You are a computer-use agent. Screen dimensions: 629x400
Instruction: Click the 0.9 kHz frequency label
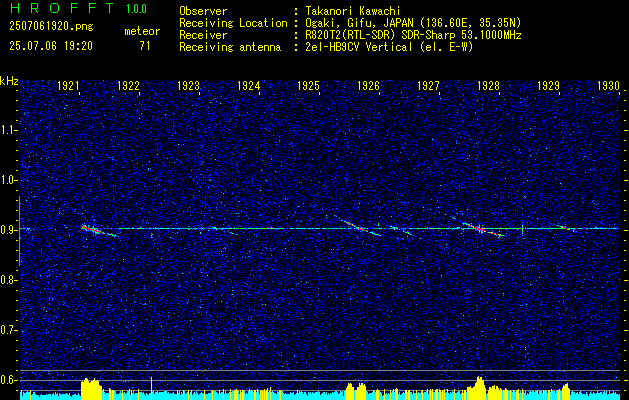coord(8,230)
